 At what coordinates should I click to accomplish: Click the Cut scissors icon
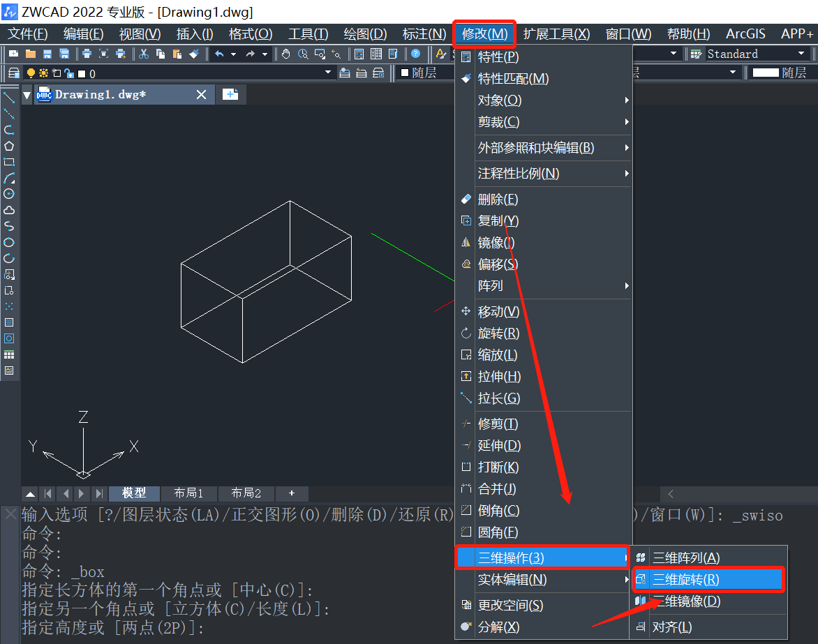(144, 54)
